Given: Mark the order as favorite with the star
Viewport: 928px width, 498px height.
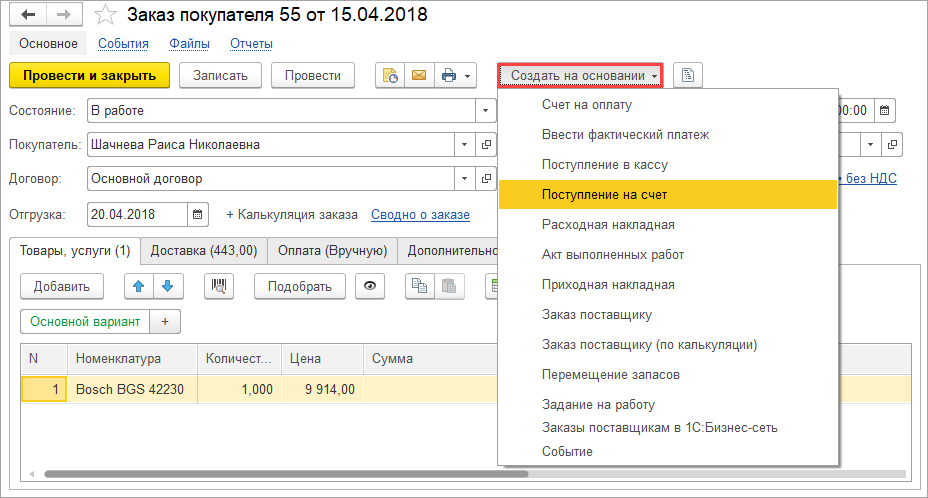Looking at the screenshot, I should (103, 15).
